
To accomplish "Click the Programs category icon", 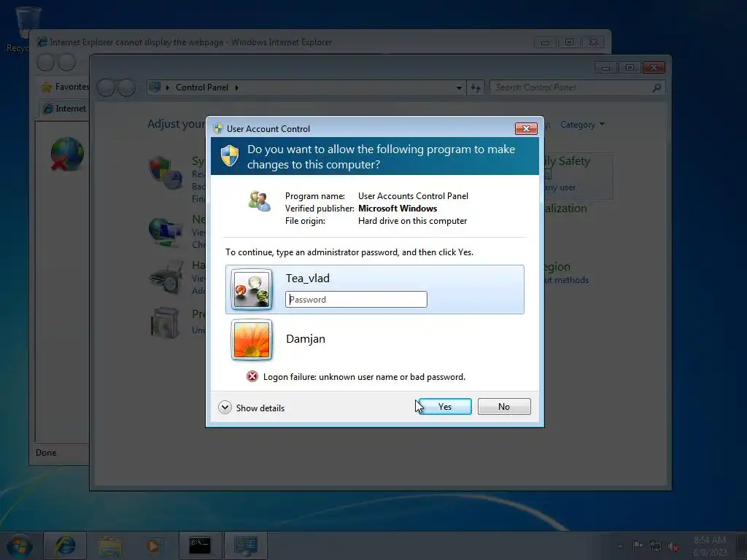I will coord(165,323).
